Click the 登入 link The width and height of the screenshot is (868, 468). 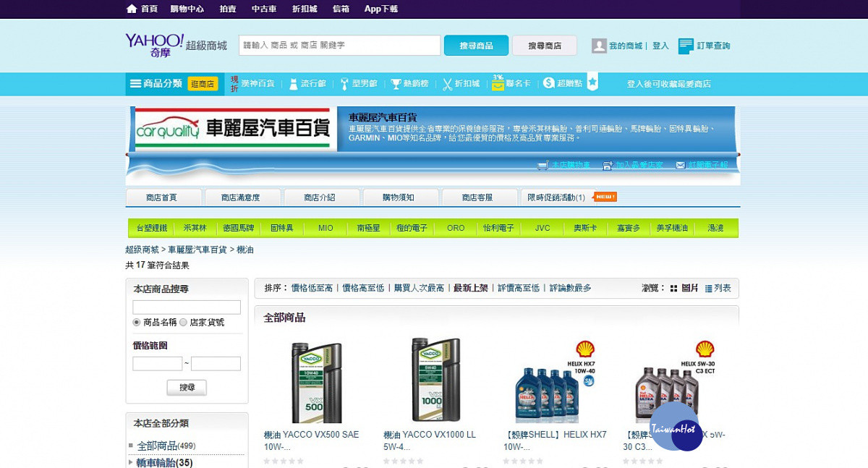[660, 46]
